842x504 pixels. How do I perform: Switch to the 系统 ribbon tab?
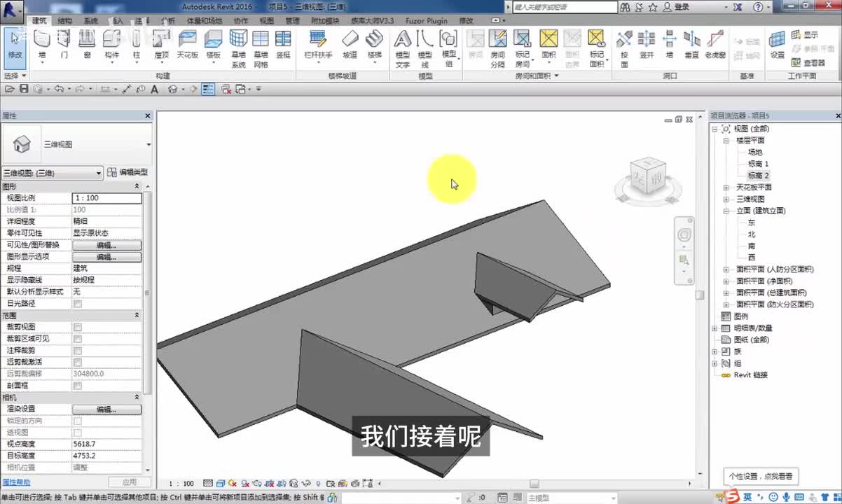[x=91, y=21]
